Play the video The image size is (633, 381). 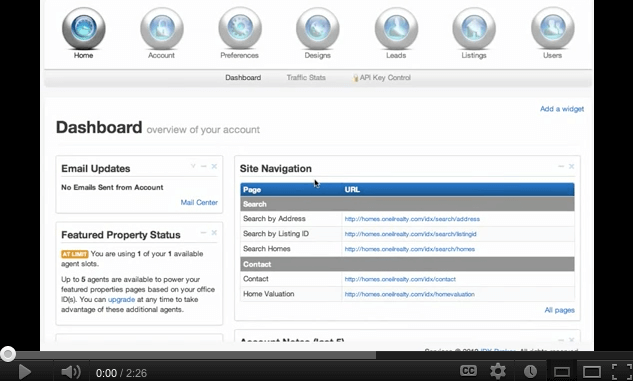pos(25,372)
